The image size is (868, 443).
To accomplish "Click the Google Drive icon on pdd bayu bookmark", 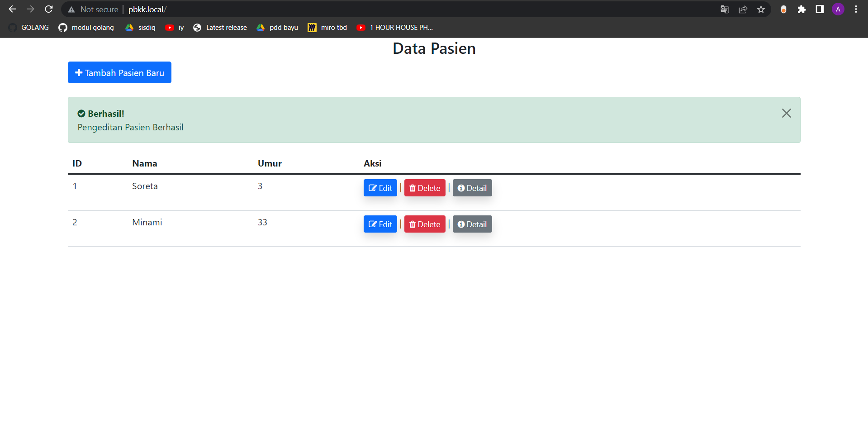I will [x=260, y=28].
